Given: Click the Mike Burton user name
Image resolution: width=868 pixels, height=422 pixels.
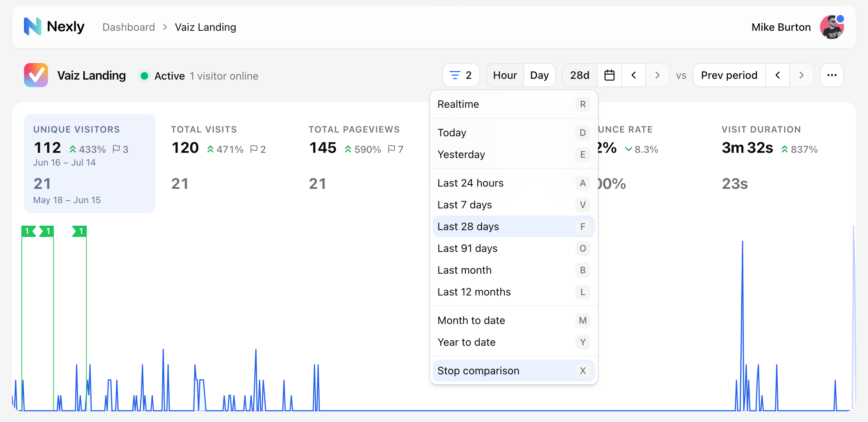Looking at the screenshot, I should pos(781,27).
